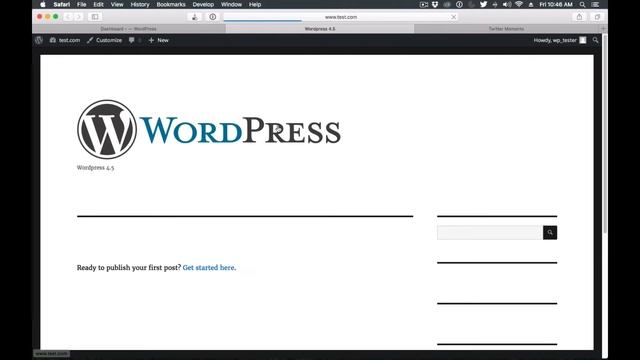Open the admin bar search magnifier icon
This screenshot has height=360, width=640.
point(596,40)
